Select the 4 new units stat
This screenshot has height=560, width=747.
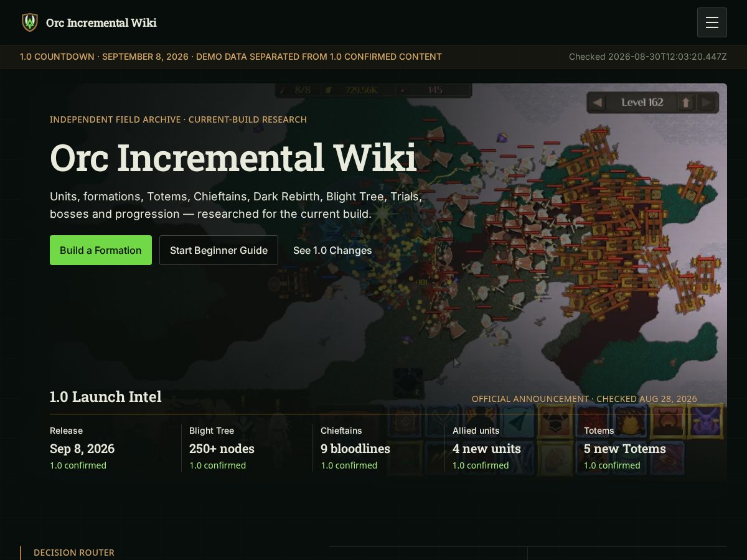click(487, 449)
